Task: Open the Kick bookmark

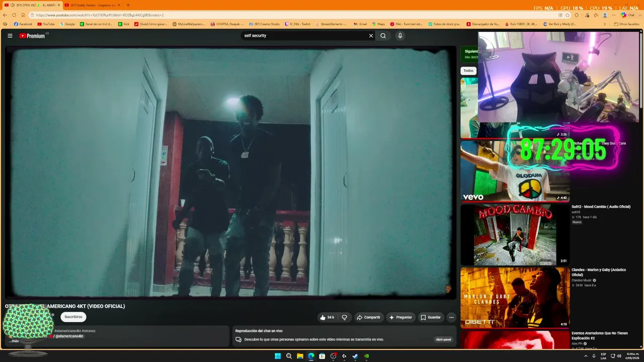Action: [123, 24]
